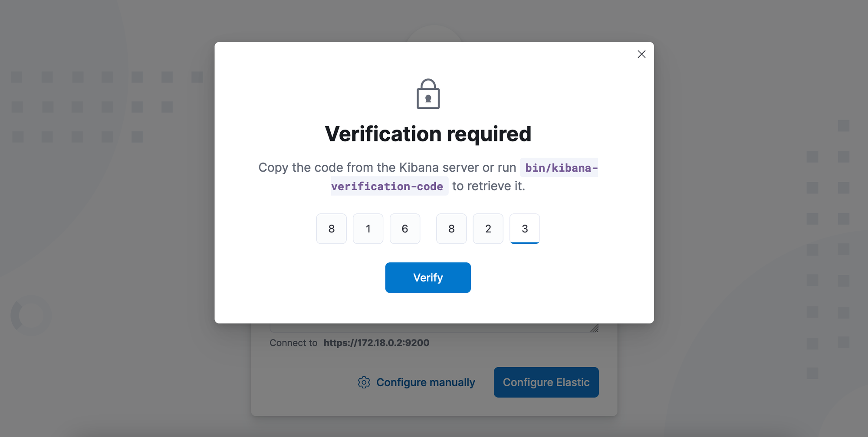Click the Configure Elastic button
Viewport: 868px width, 437px height.
point(546,382)
